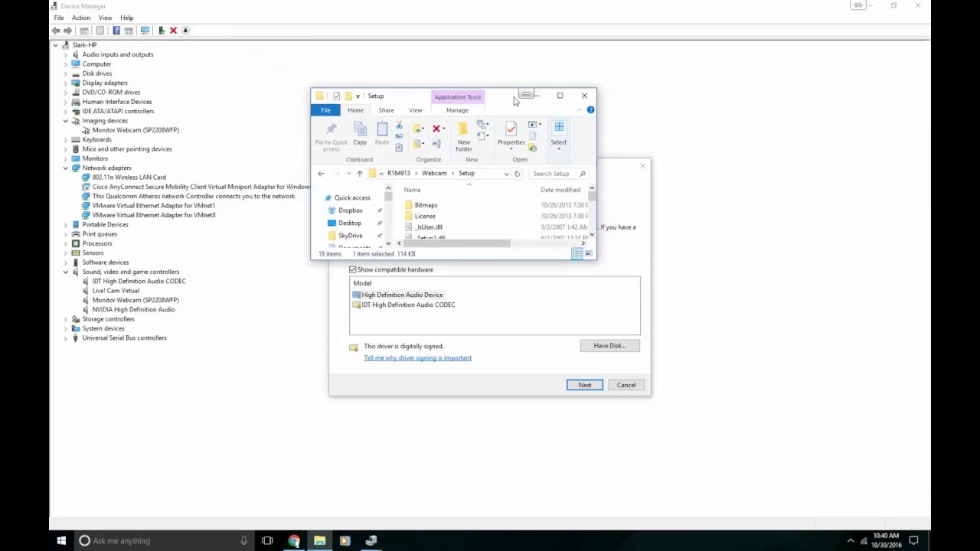Click the Device Manager help toolbar icon

point(116,31)
